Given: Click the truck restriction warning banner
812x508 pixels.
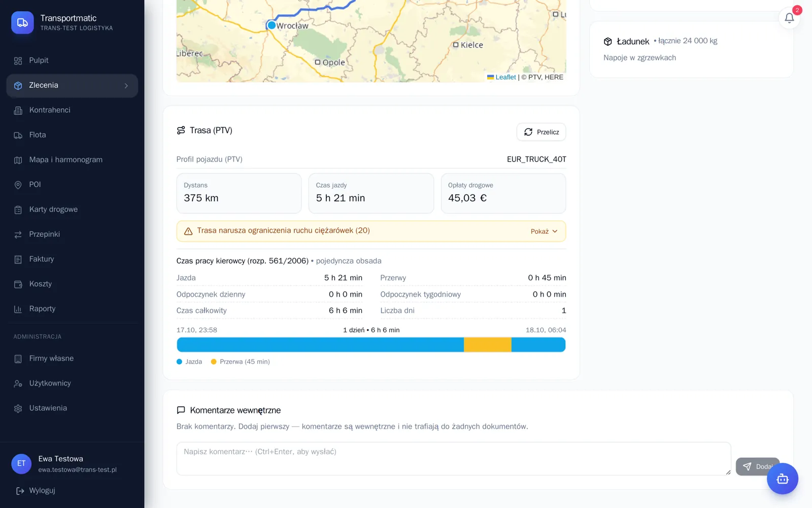Looking at the screenshot, I should click(x=371, y=231).
